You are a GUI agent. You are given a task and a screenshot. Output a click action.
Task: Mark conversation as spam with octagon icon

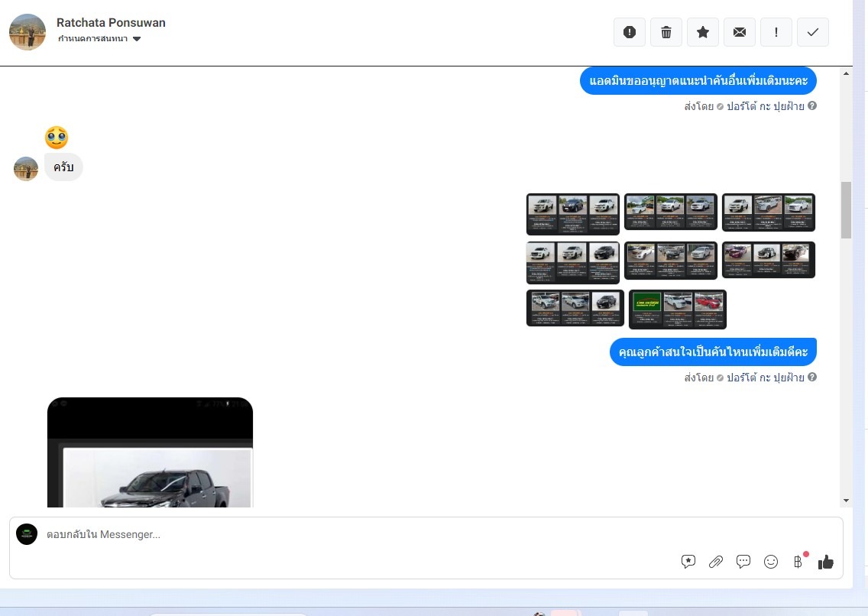630,32
